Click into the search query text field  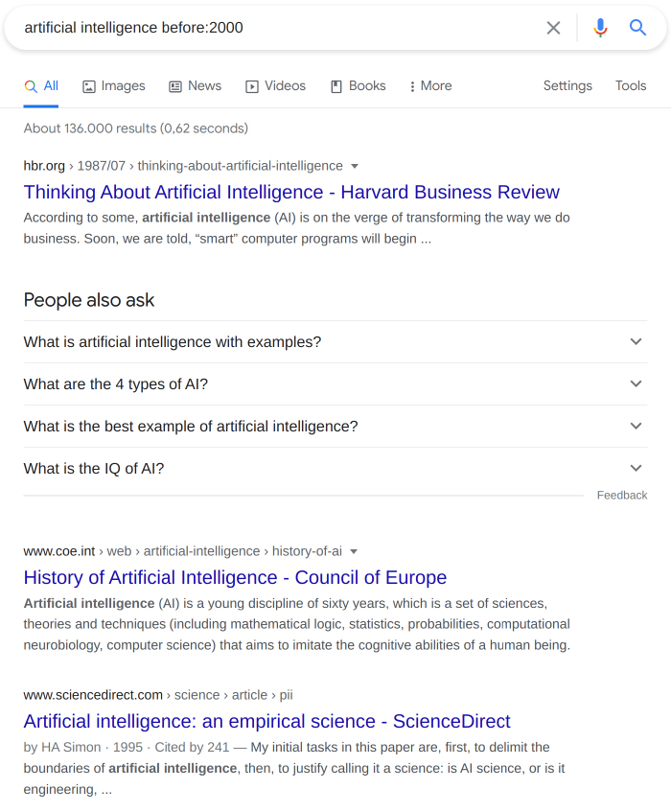pos(280,28)
